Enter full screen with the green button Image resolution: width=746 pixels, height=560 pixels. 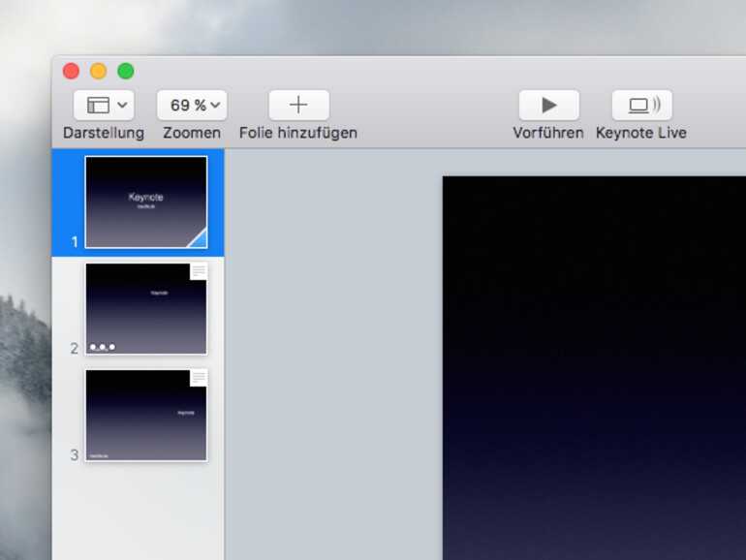[x=126, y=71]
